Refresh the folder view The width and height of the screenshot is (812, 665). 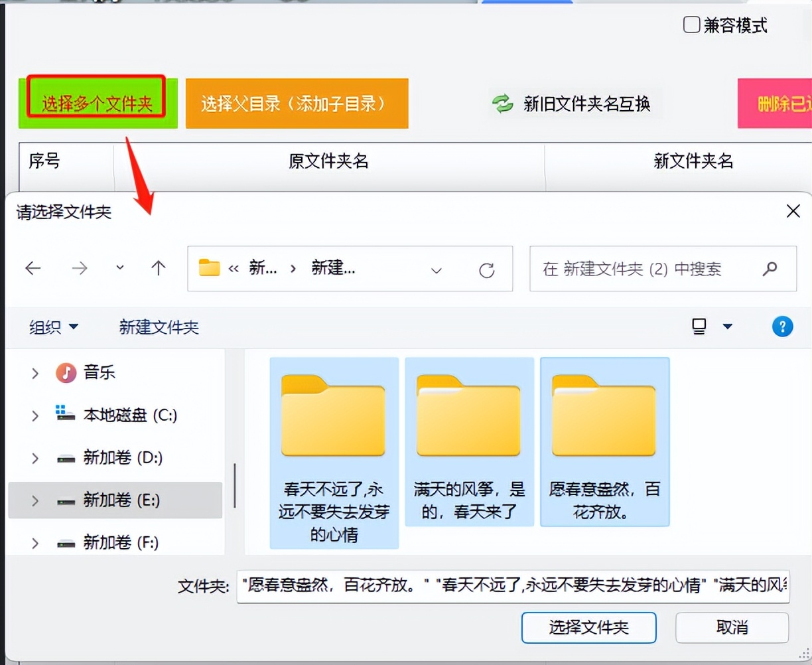point(488,269)
